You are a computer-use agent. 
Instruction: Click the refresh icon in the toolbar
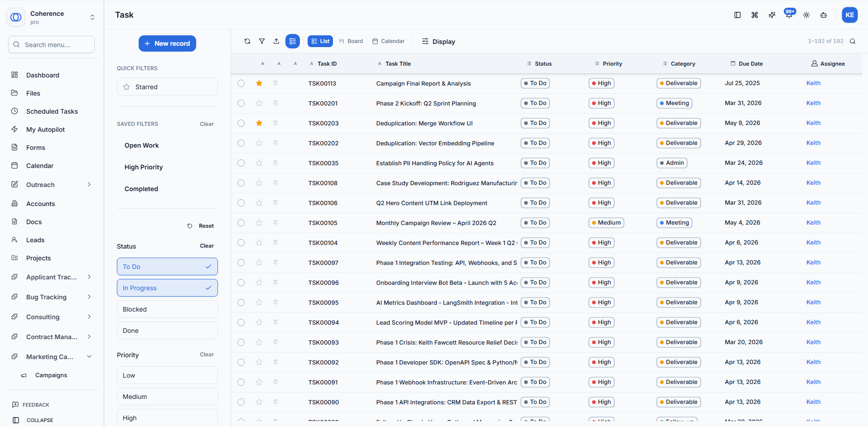247,41
